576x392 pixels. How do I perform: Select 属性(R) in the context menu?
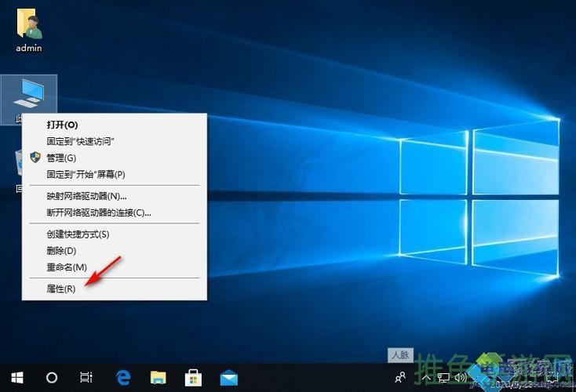[x=61, y=289]
